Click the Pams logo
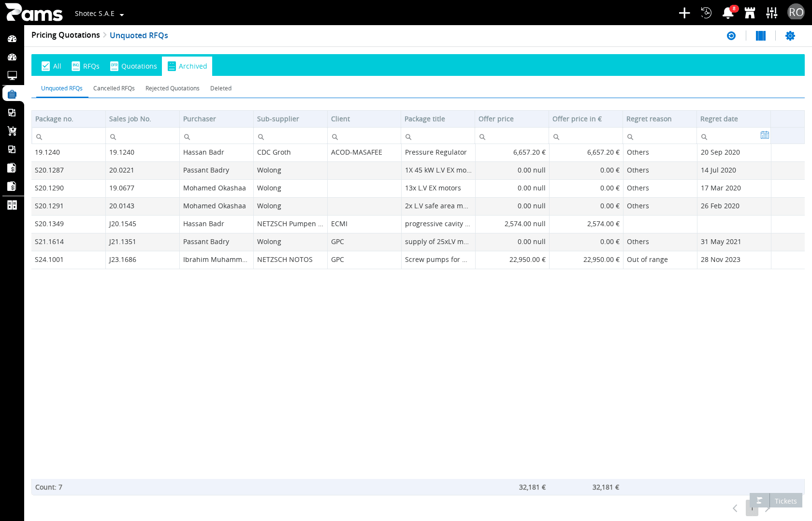The image size is (812, 521). (34, 13)
